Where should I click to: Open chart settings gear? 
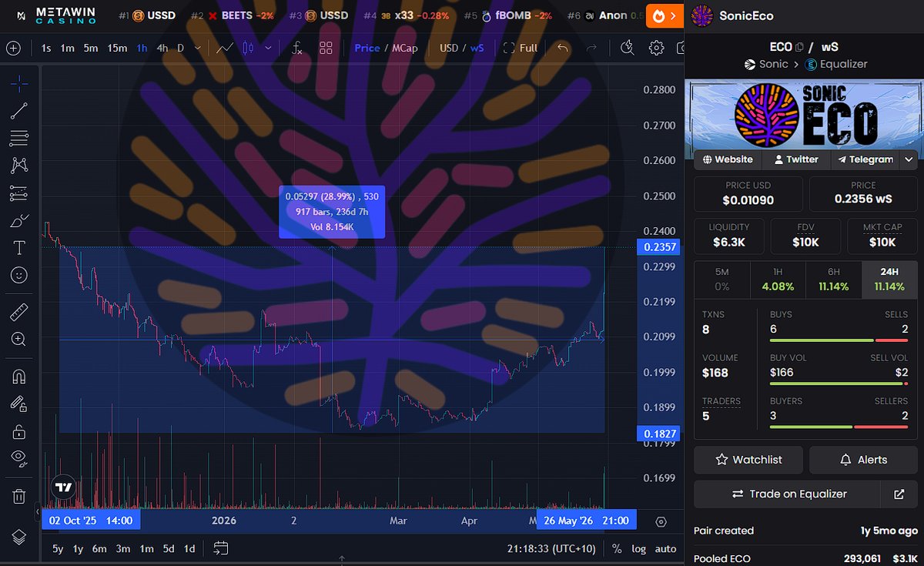[x=656, y=48]
